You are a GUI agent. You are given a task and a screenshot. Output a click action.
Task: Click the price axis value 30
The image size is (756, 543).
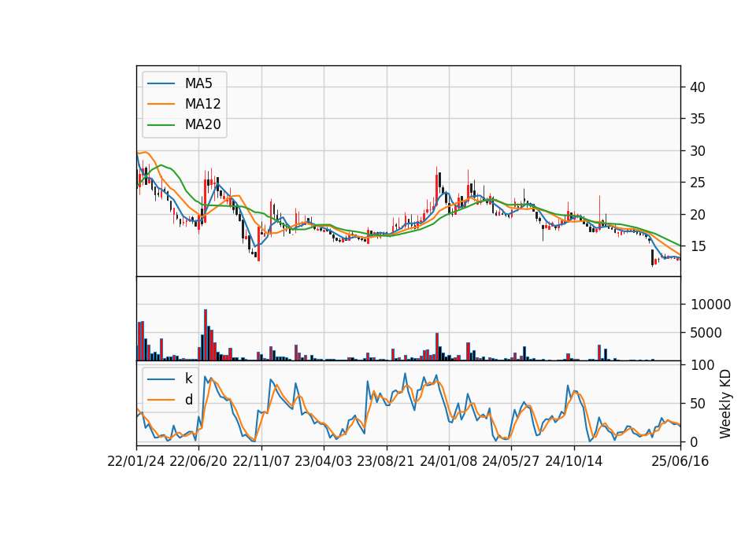point(698,151)
